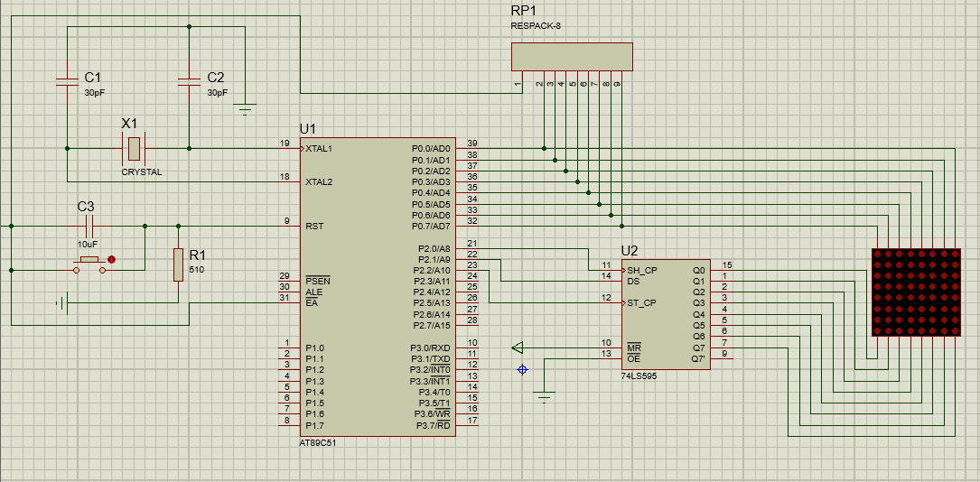The image size is (980, 482).
Task: Toggle the red actuator dot on the push button
Action: (x=111, y=258)
